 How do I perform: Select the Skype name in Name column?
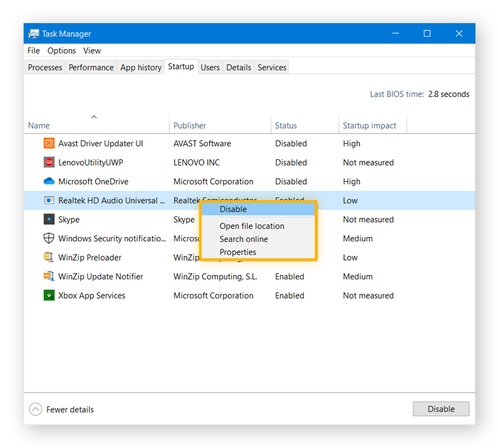[69, 220]
